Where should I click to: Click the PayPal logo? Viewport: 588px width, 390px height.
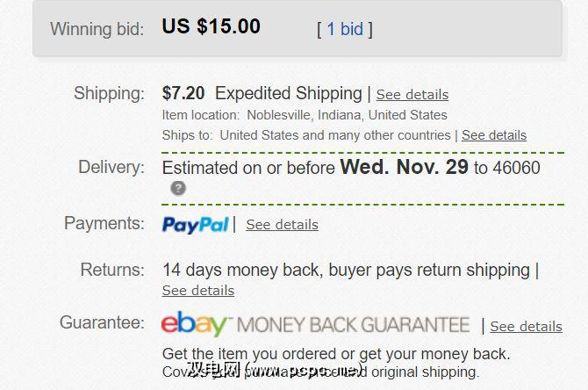pos(195,225)
